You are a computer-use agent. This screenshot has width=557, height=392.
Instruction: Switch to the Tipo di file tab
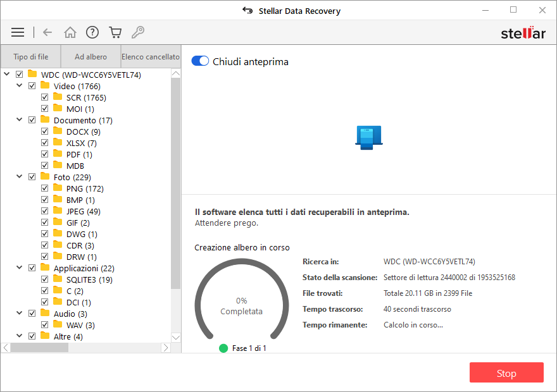(x=31, y=56)
